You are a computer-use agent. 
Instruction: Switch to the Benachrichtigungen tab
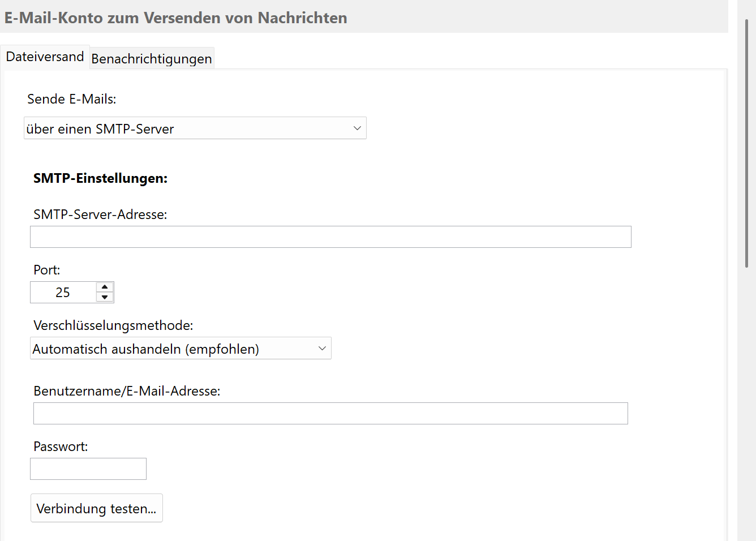[x=151, y=58]
